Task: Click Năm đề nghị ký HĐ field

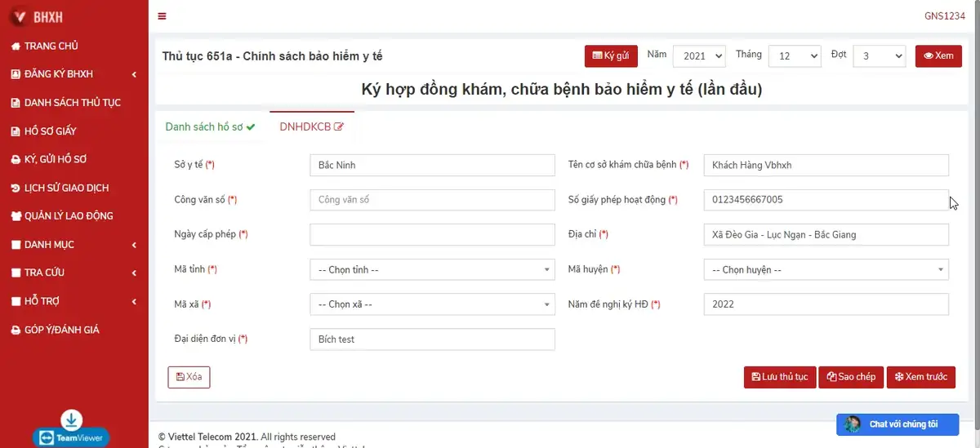Action: (826, 304)
